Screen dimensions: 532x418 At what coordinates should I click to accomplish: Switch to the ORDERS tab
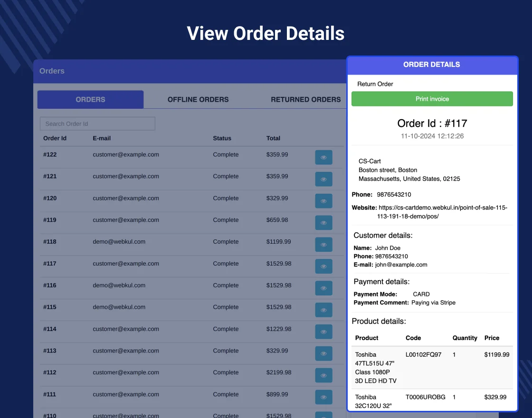(x=90, y=99)
